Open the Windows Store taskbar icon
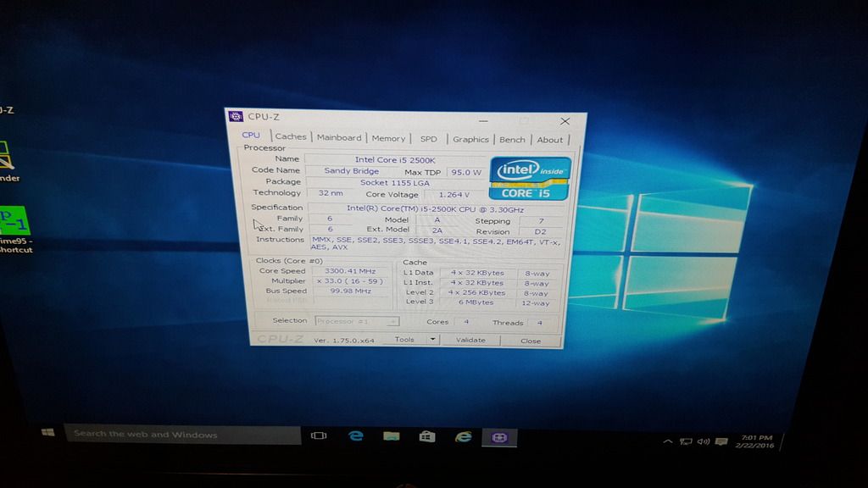The width and height of the screenshot is (868, 488). [x=427, y=436]
